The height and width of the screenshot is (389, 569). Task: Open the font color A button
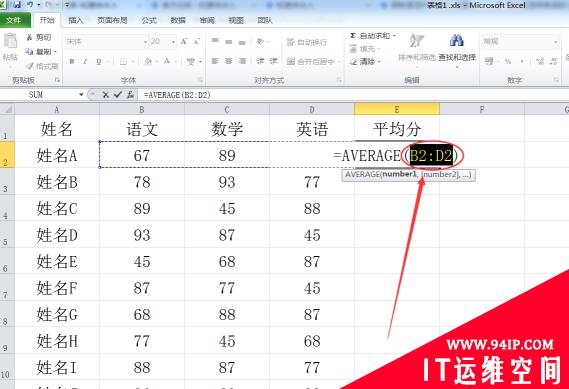click(167, 61)
